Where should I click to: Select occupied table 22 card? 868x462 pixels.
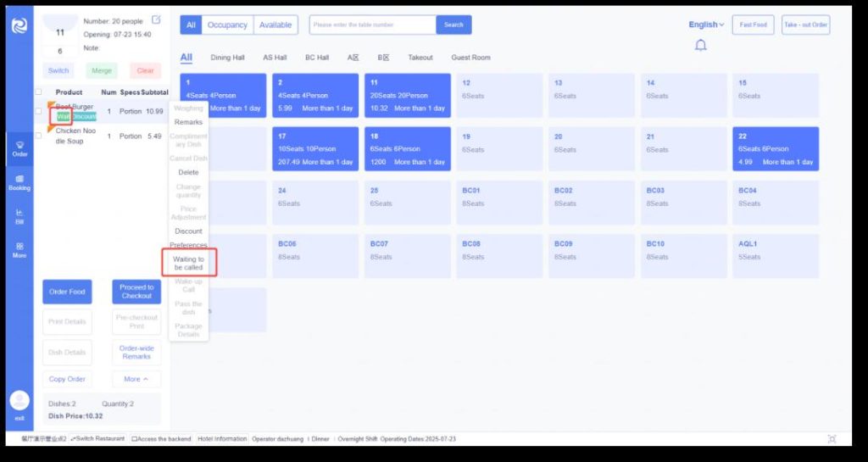pos(776,149)
